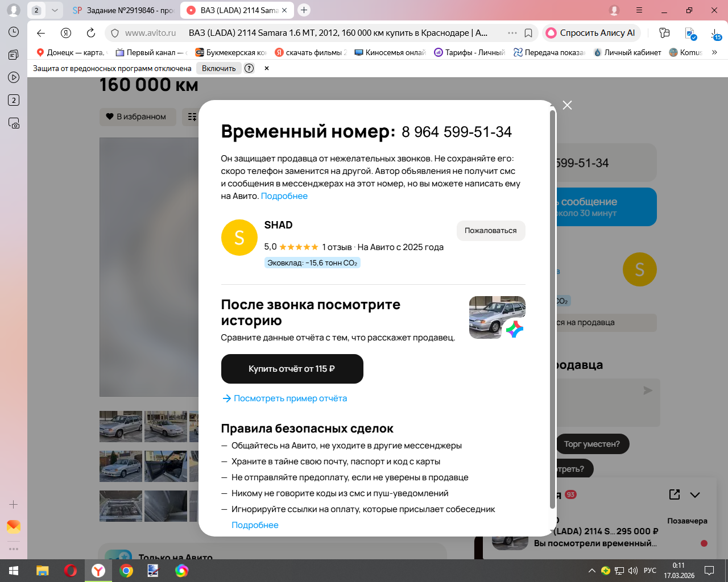
Task: Open the sidebar mail icon
Action: (14, 527)
